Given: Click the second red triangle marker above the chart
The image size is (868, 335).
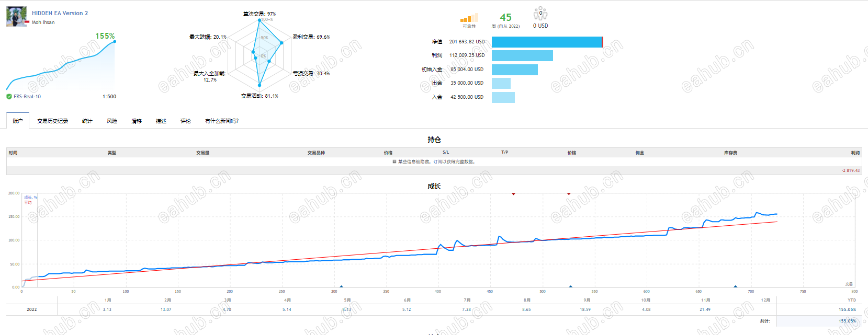Looking at the screenshot, I should [x=569, y=194].
